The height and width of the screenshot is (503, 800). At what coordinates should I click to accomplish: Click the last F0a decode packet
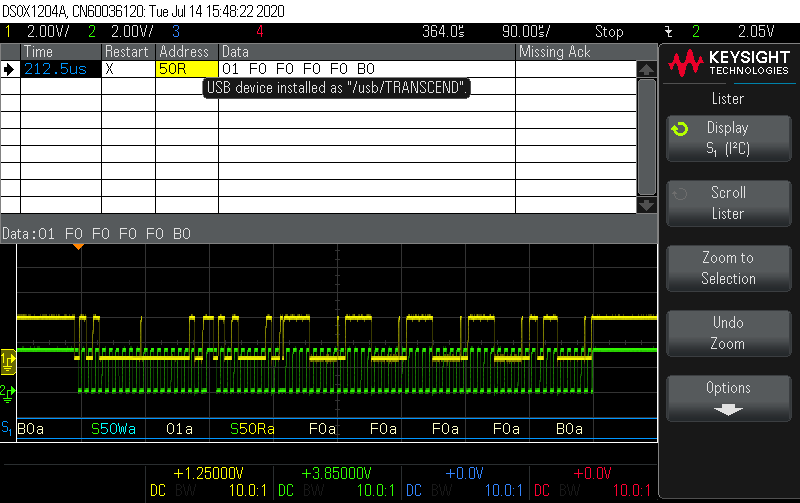click(x=506, y=429)
